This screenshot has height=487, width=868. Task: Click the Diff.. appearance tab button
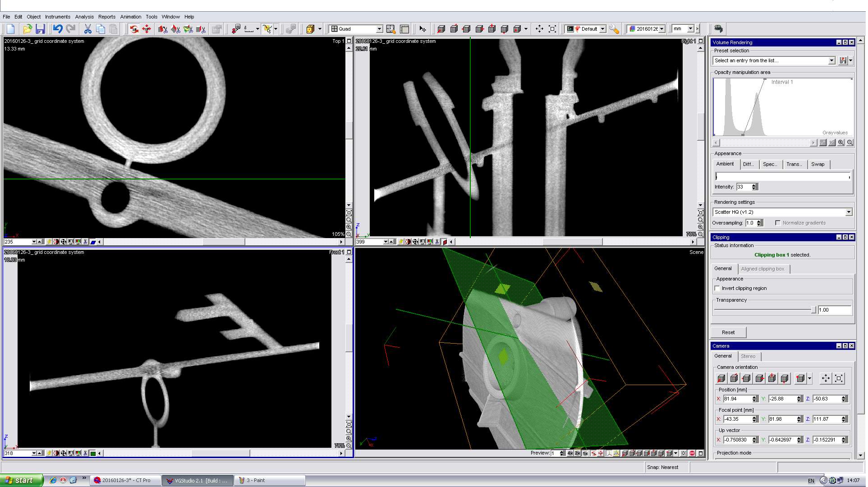pyautogui.click(x=749, y=165)
